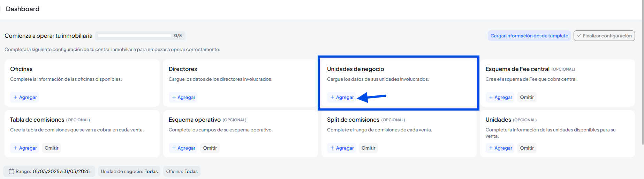644x179 pixels.
Task: Click the calendar icon beside Rango
Action: 12,171
